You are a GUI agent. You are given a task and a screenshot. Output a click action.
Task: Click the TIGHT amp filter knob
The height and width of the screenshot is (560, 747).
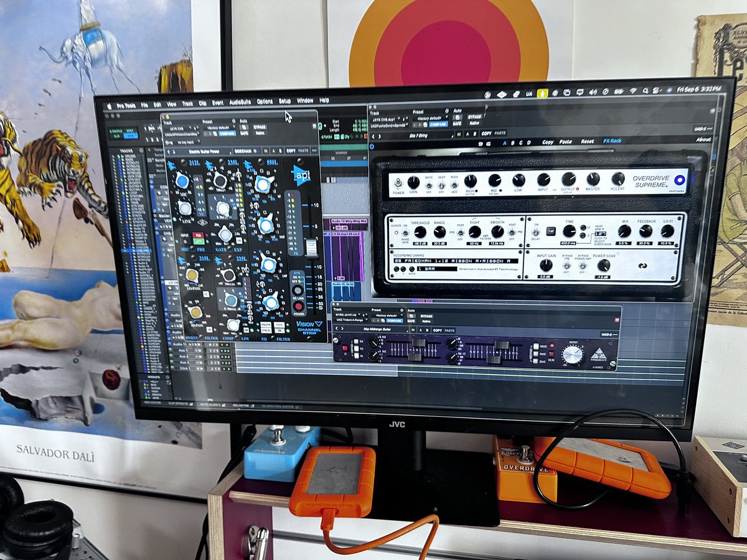coord(474,232)
